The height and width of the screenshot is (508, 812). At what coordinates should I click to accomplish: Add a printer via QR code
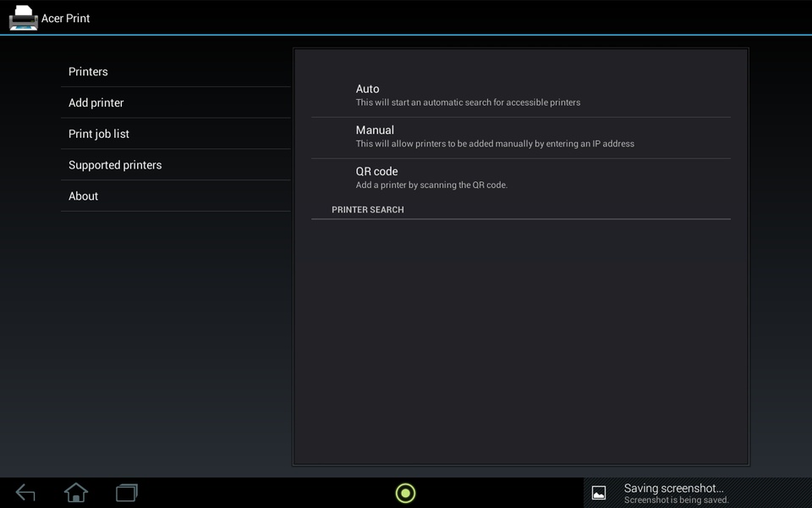(521, 179)
